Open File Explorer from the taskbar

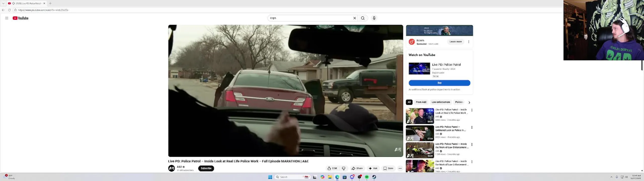coord(330,177)
